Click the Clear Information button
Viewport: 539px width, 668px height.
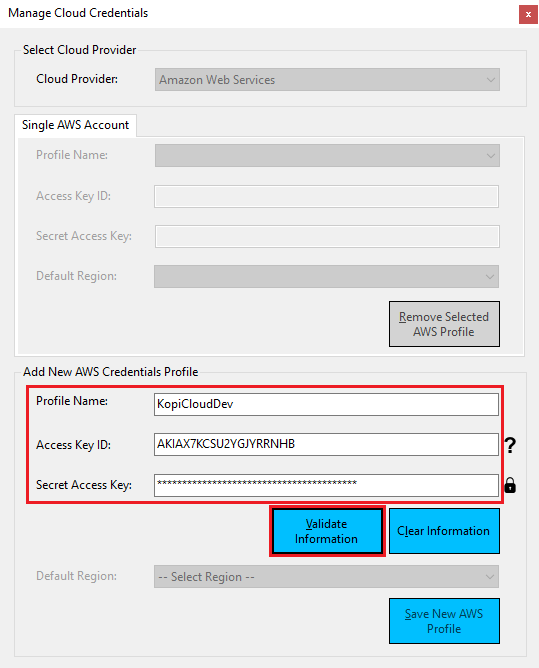[444, 531]
